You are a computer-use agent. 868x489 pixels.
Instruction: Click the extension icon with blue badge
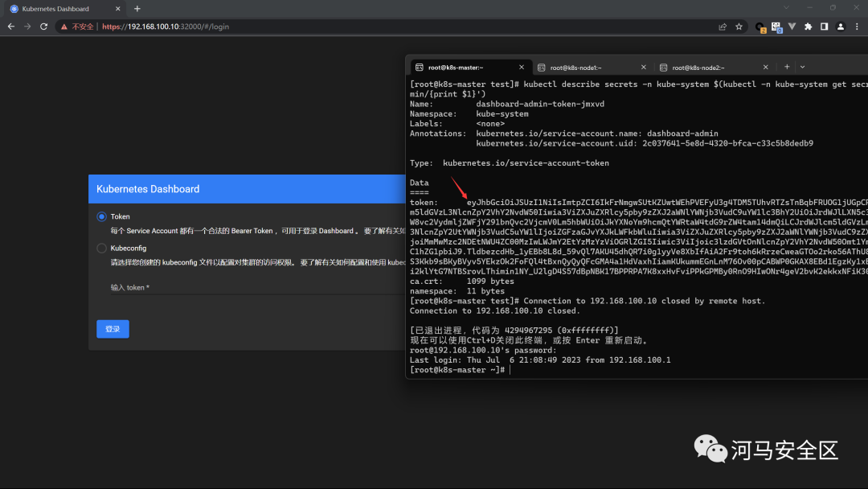(776, 27)
